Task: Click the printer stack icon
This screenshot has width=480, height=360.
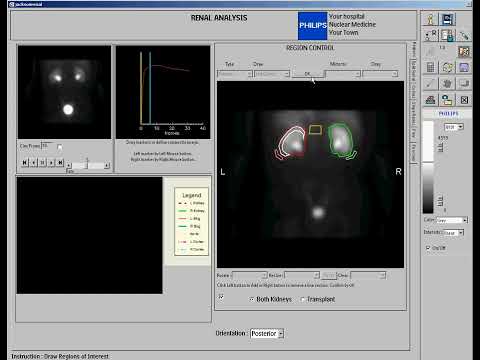Action: 430,100
